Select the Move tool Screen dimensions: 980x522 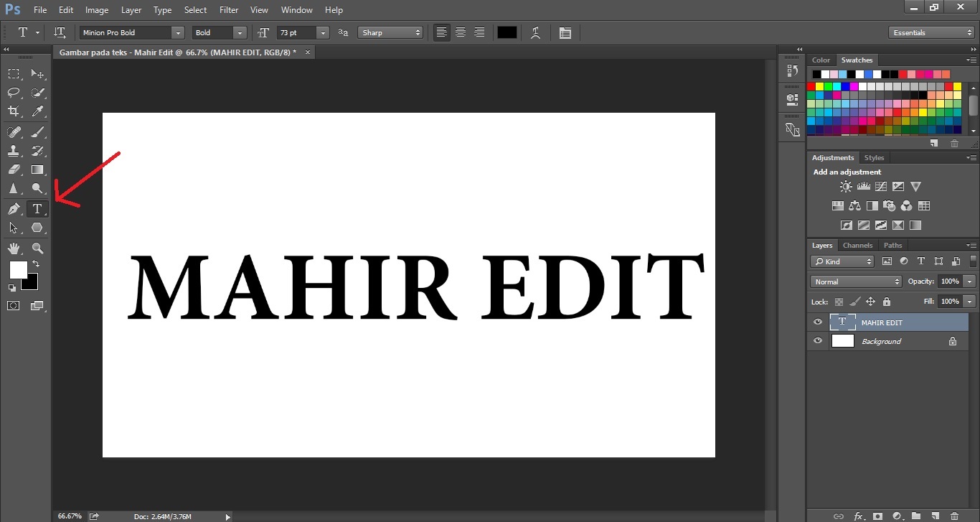tap(37, 73)
